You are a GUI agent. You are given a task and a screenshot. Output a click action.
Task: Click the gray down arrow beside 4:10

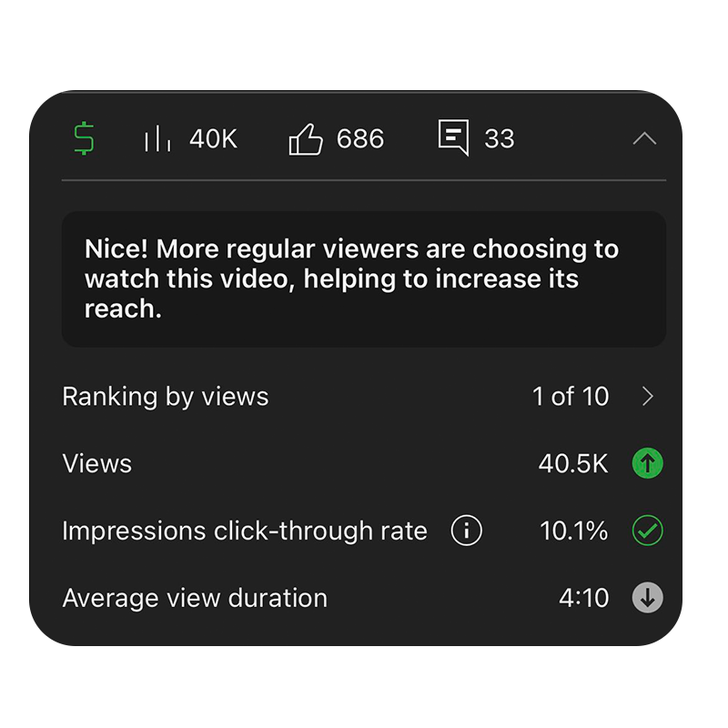(647, 598)
